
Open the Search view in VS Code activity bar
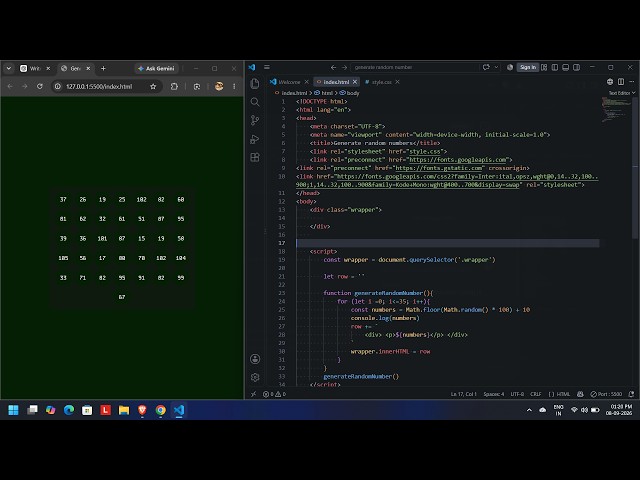click(x=255, y=102)
